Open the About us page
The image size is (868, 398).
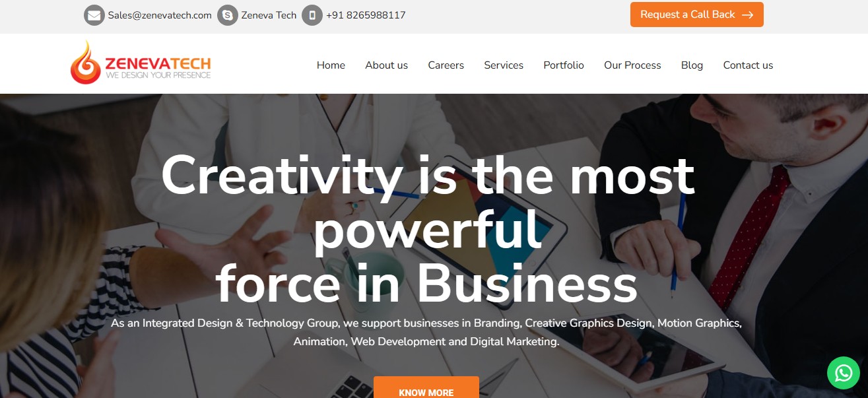tap(386, 65)
